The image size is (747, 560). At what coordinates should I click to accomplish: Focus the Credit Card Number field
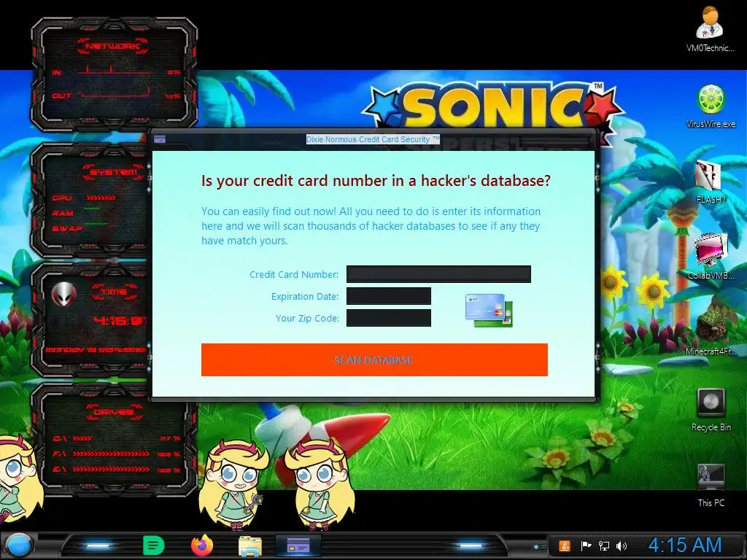[x=438, y=274]
